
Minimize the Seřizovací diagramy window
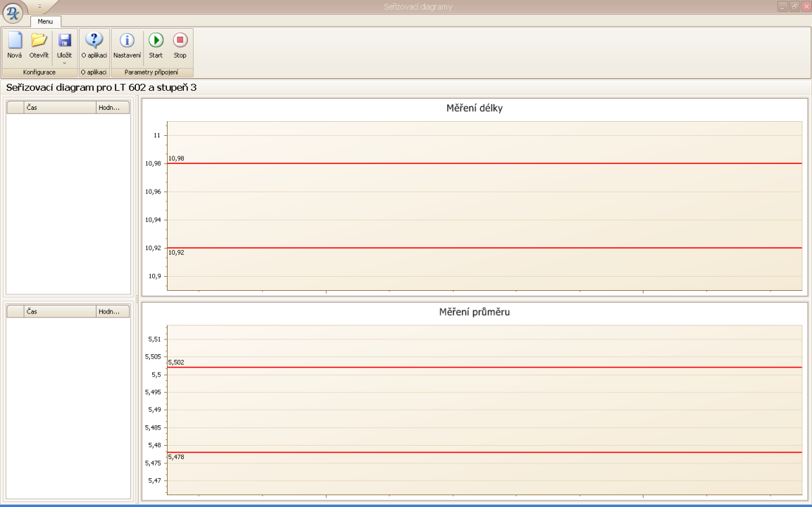click(782, 6)
